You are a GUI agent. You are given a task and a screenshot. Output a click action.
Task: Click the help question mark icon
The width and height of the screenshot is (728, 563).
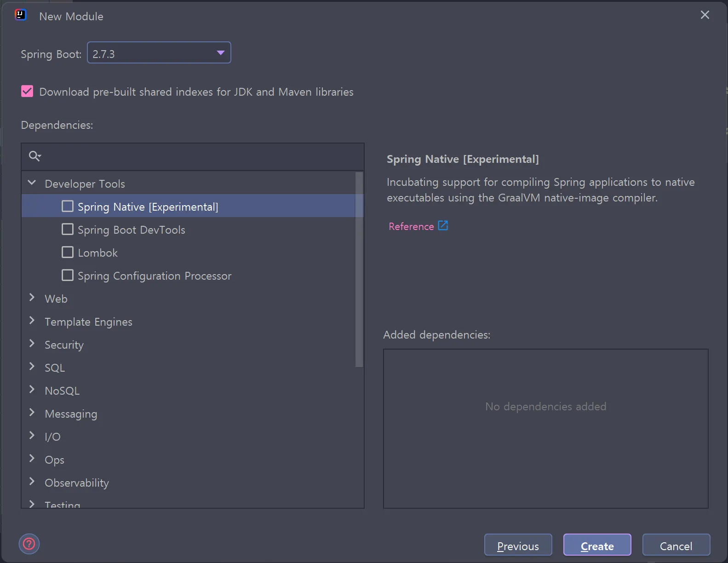click(x=29, y=544)
